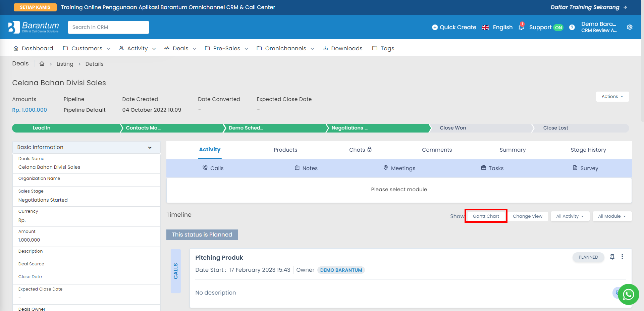Screen dimensions: 644x311
Task: Select the Activity tab
Action: click(x=210, y=150)
